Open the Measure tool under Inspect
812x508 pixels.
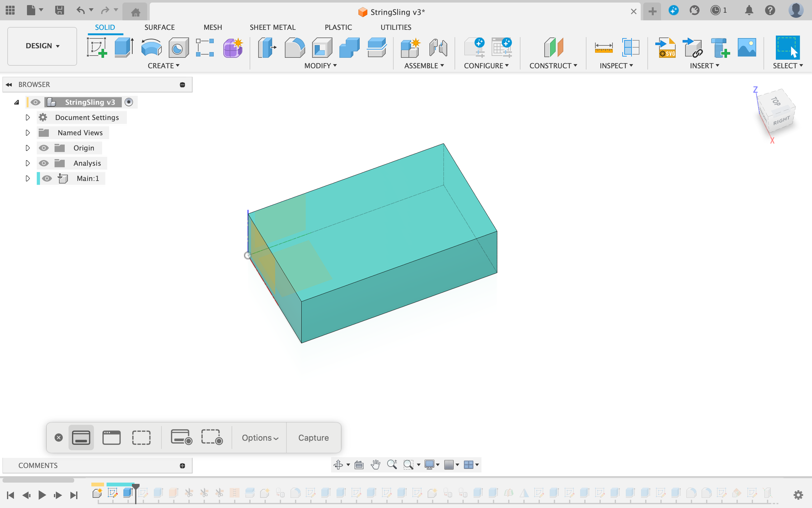pyautogui.click(x=603, y=47)
